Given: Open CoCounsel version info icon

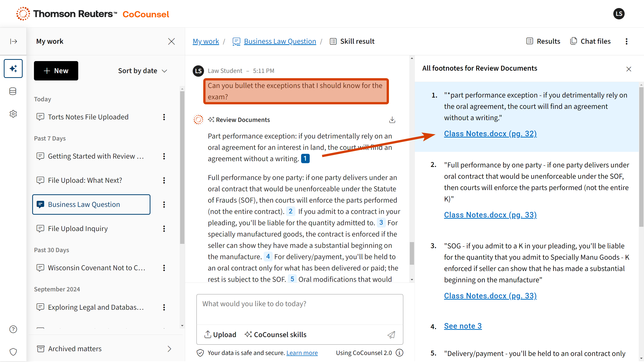Looking at the screenshot, I should pos(399,353).
